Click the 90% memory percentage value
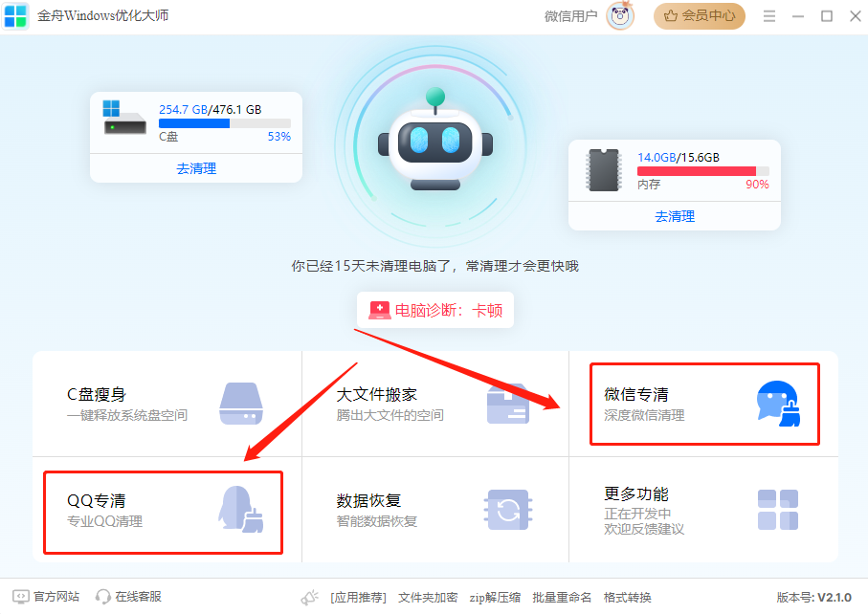 (757, 185)
